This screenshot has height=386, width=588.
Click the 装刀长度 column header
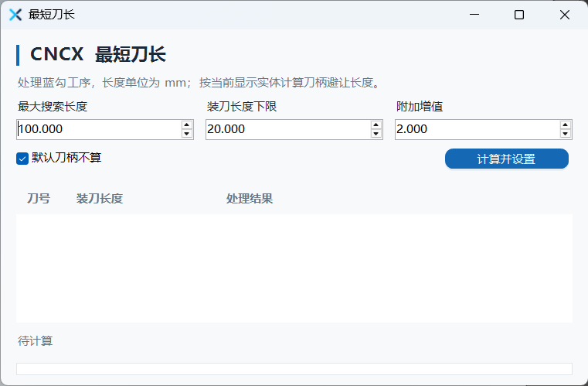[x=100, y=198]
